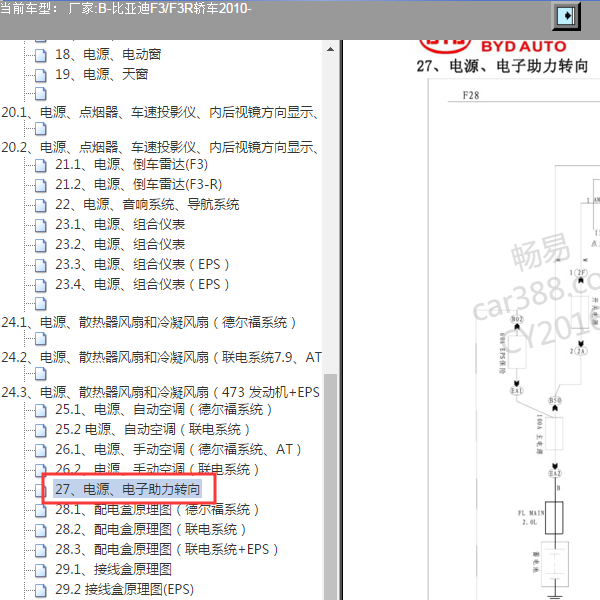The width and height of the screenshot is (600, 600).
Task: Click page icon beside 28.3 配电盒原理图
Action: 41,550
